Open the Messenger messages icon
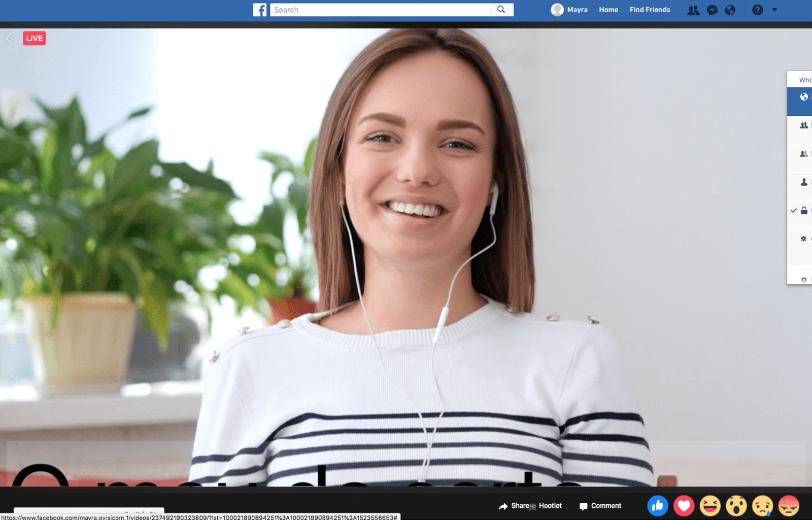812x520 pixels. tap(712, 10)
